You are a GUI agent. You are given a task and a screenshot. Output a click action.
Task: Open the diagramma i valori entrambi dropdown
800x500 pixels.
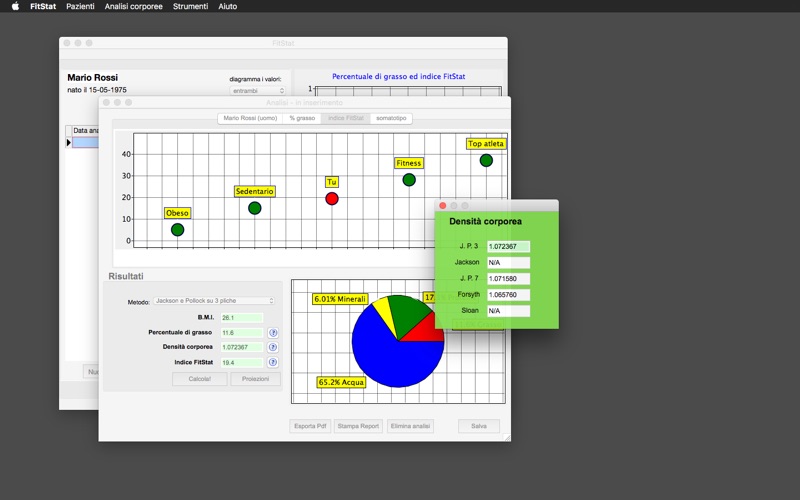tap(258, 91)
